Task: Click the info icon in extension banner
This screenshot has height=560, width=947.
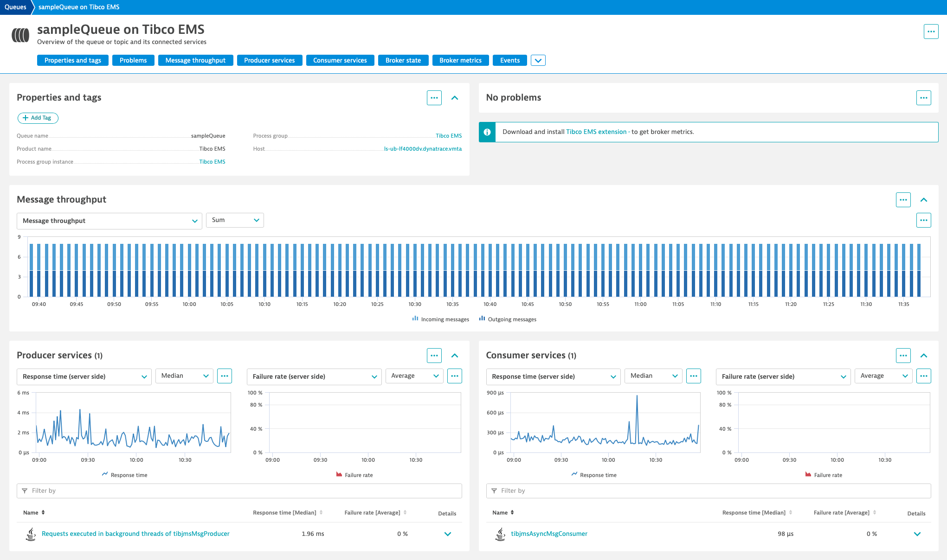Action: click(487, 132)
